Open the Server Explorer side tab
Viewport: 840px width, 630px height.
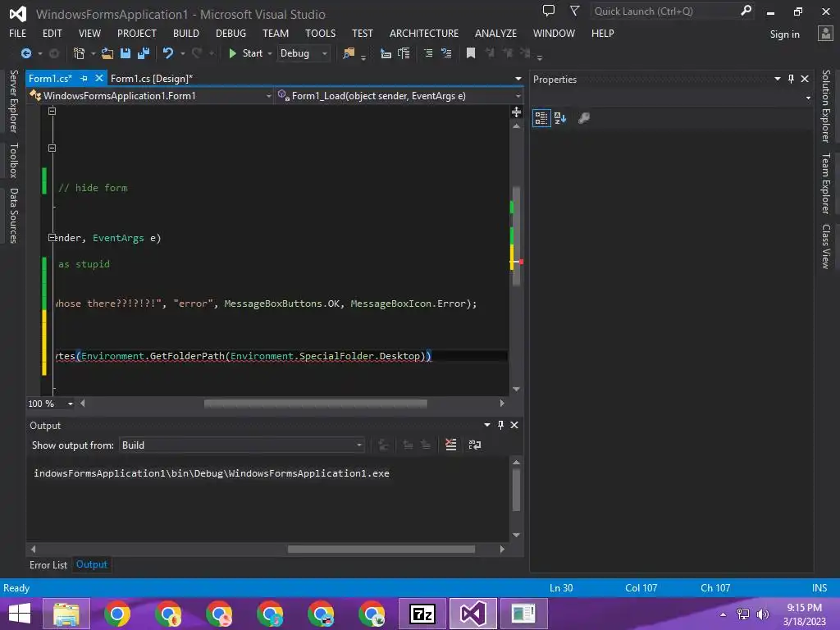coord(14,101)
